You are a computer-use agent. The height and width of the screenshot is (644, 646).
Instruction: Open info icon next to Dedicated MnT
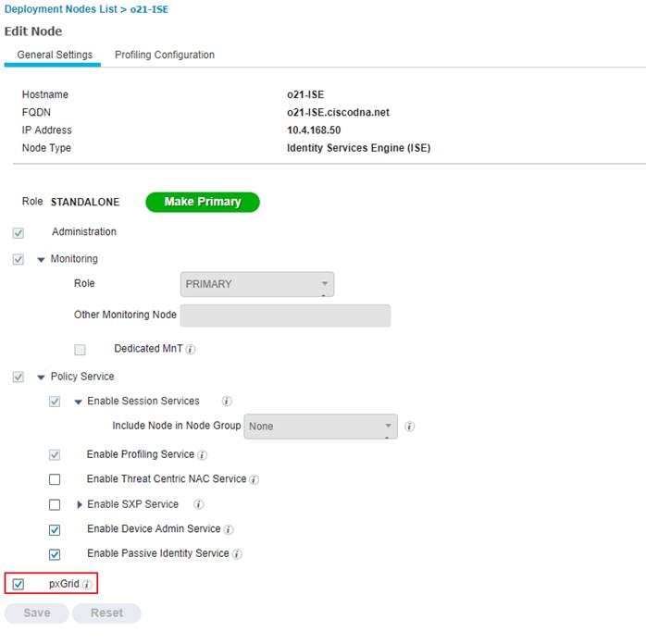(190, 350)
